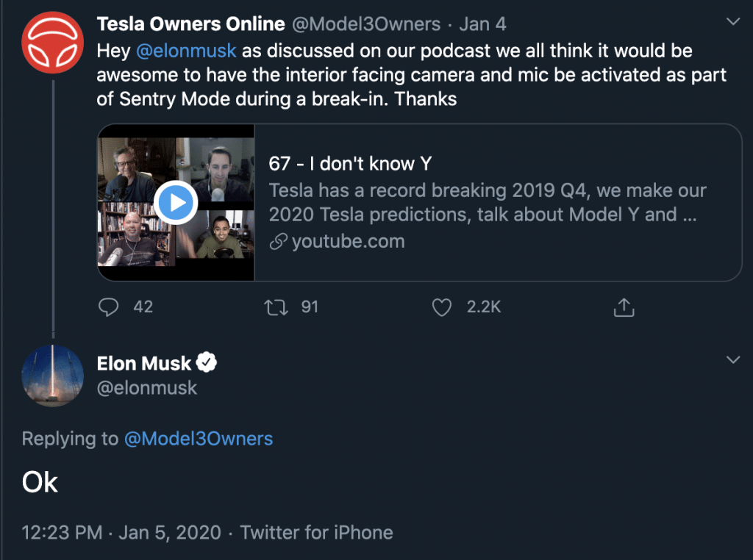The height and width of the screenshot is (560, 753).
Task: Open the @Model3Owners link in Replying to
Action: [199, 439]
